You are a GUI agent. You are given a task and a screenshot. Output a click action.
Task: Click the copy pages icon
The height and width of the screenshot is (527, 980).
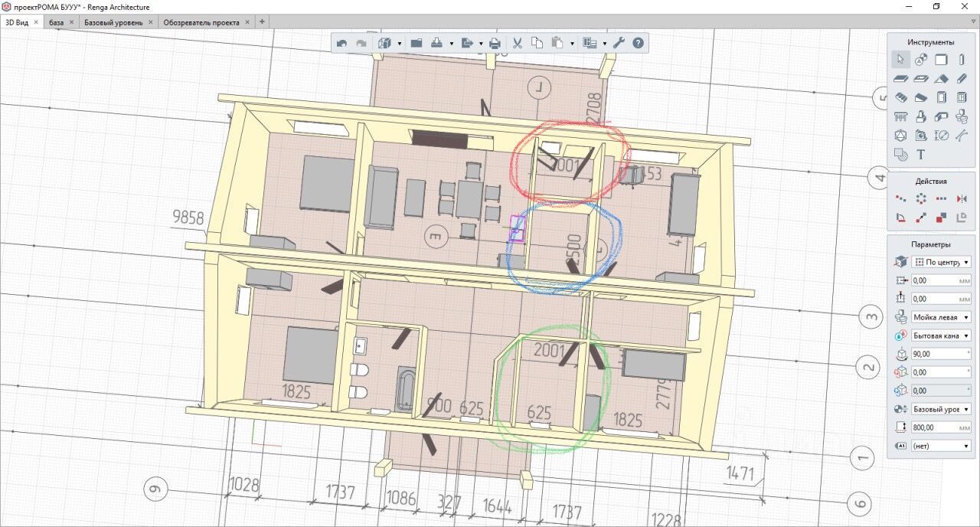click(x=537, y=44)
